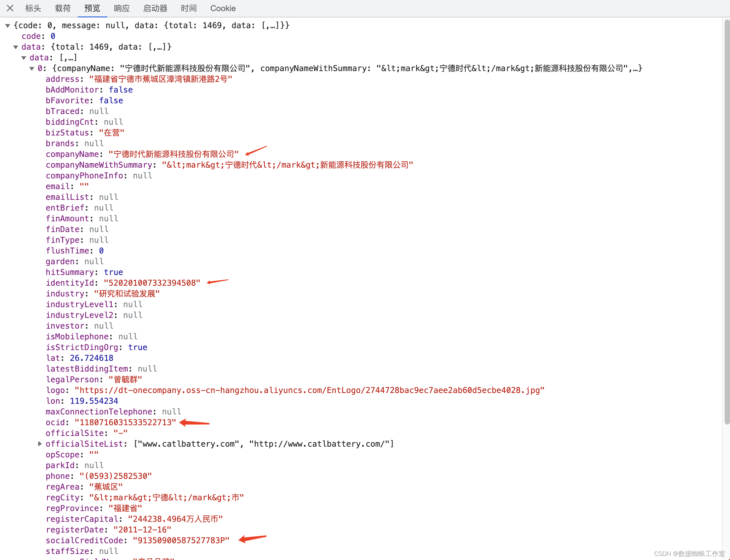
Task: Select the finAmount null row
Action: 82,219
